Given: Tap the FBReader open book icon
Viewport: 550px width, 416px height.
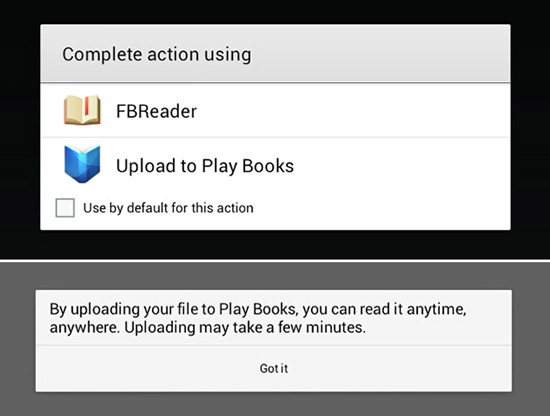Looking at the screenshot, I should coord(82,110).
